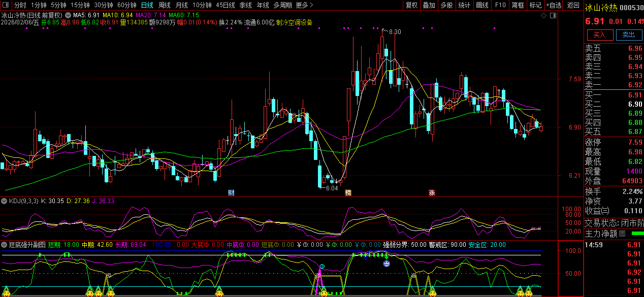Toggle the left sidebar panel icon
Screen dimensions: 644x297
coord(6,6)
